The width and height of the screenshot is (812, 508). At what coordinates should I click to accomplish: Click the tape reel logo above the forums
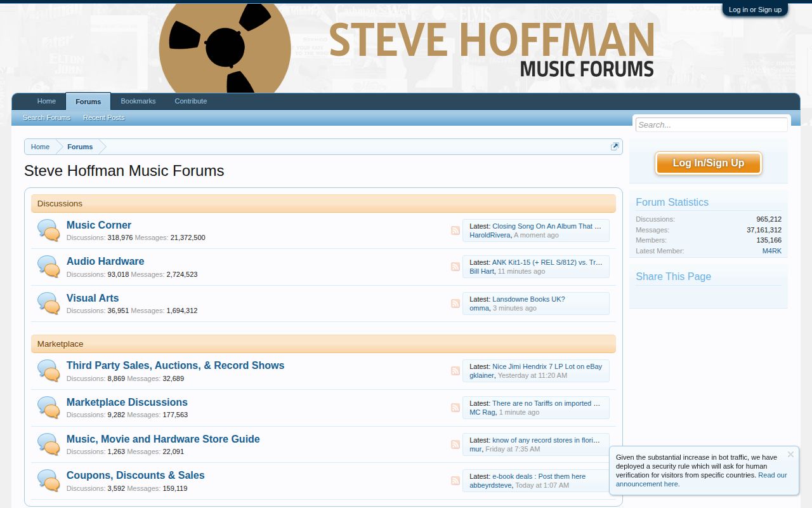224,46
